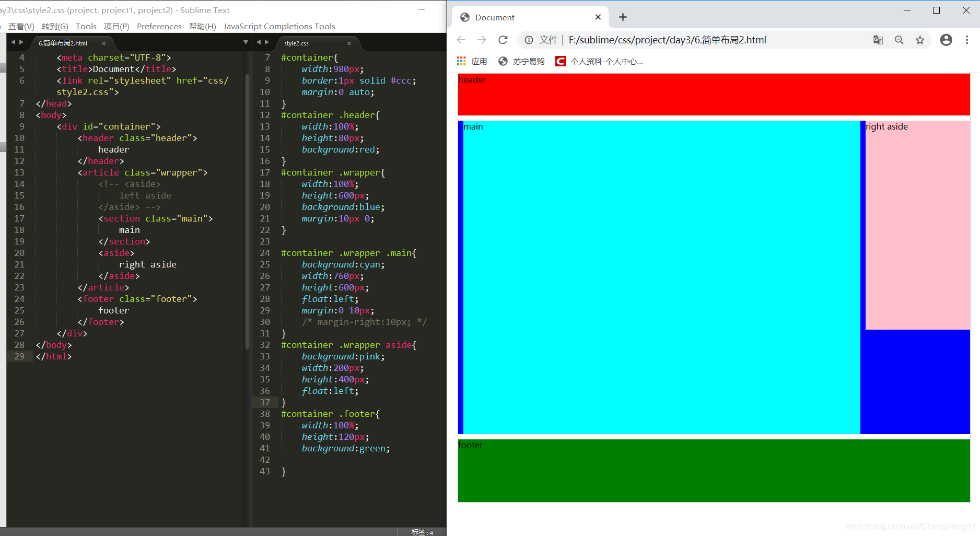Click the Chrome back arrow
This screenshot has width=980, height=536.
tap(461, 40)
